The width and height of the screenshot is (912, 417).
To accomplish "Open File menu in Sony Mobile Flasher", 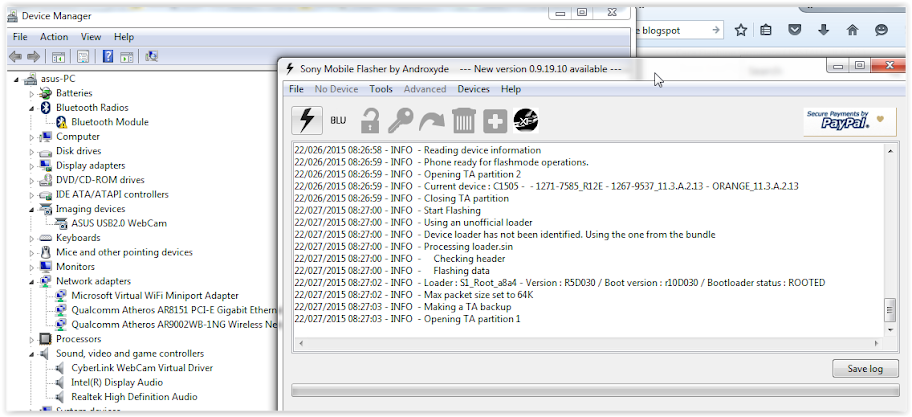I will (x=296, y=89).
